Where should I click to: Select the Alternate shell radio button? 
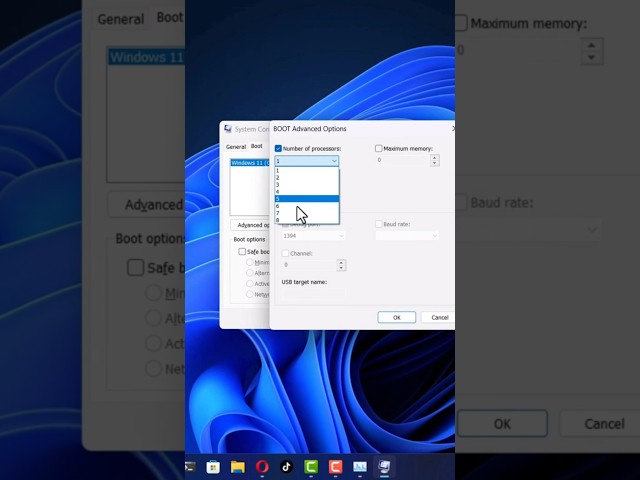coord(250,273)
